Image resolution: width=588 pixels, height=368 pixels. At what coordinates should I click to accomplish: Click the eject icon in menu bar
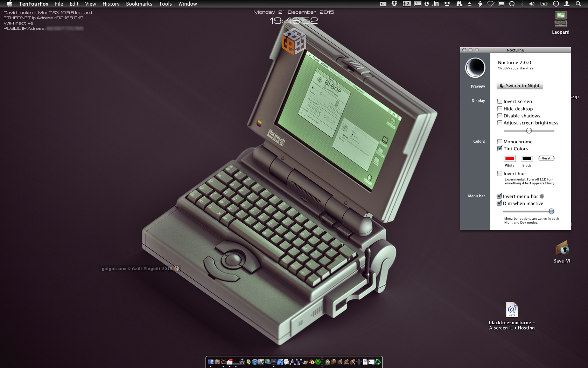point(470,4)
